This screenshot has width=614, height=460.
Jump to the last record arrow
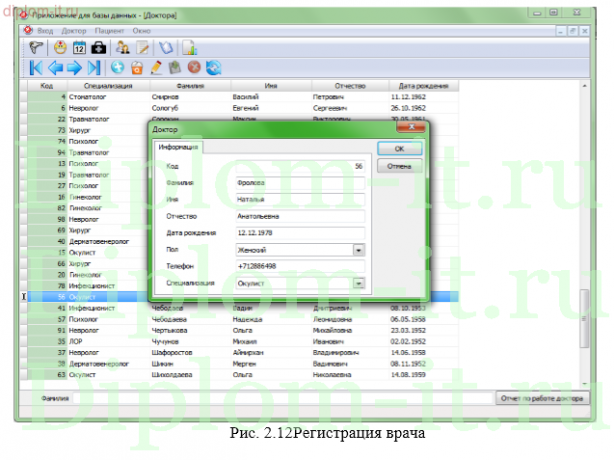coord(94,68)
